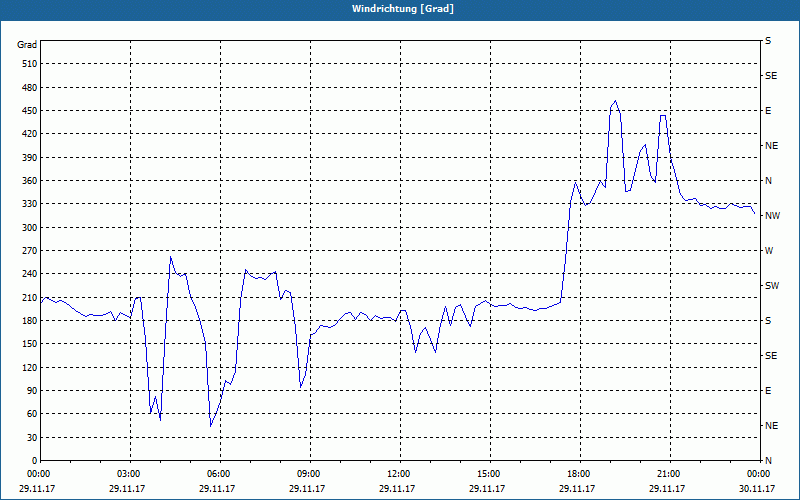The image size is (800, 500).
Task: Click the "21:00" time label
Action: [669, 474]
